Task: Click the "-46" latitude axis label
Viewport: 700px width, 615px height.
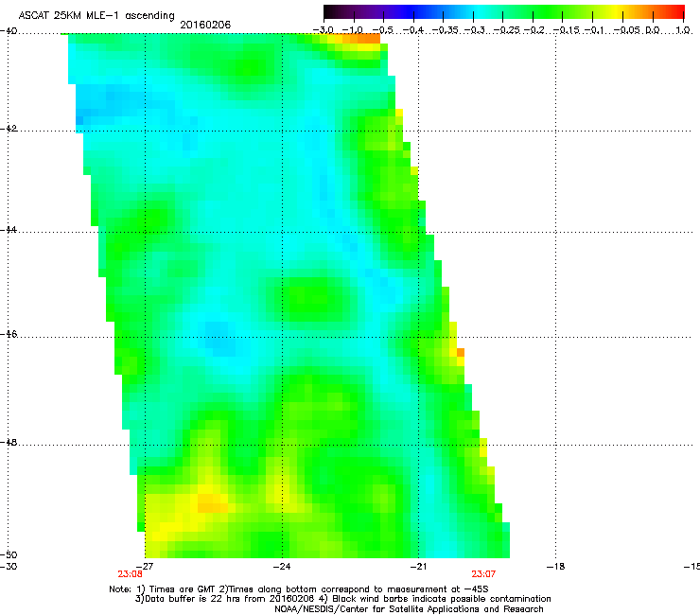Action: click(x=9, y=334)
